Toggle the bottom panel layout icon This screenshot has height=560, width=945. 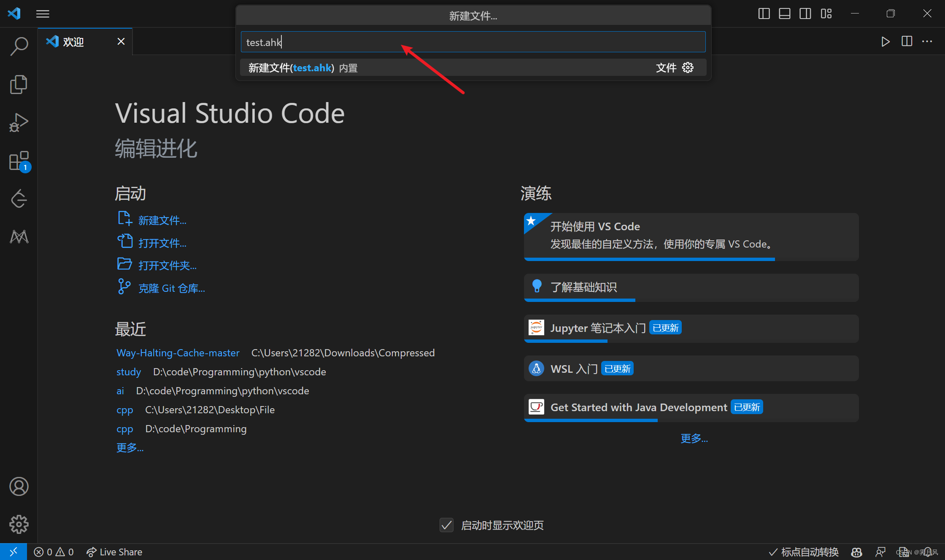(784, 13)
